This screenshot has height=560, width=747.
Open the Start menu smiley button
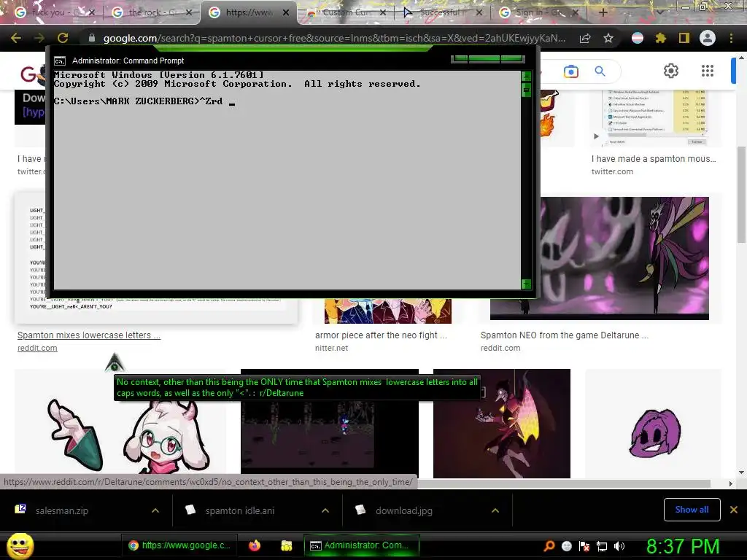point(20,545)
